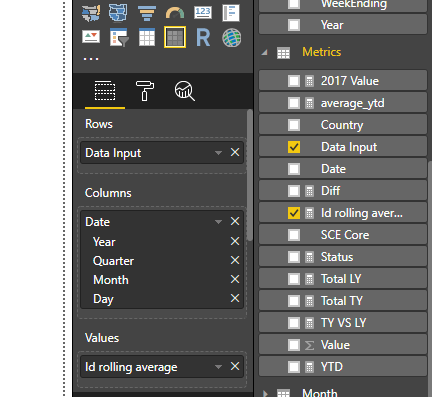This screenshot has height=397, width=432.
Task: Select the R script visual icon
Action: click(203, 37)
